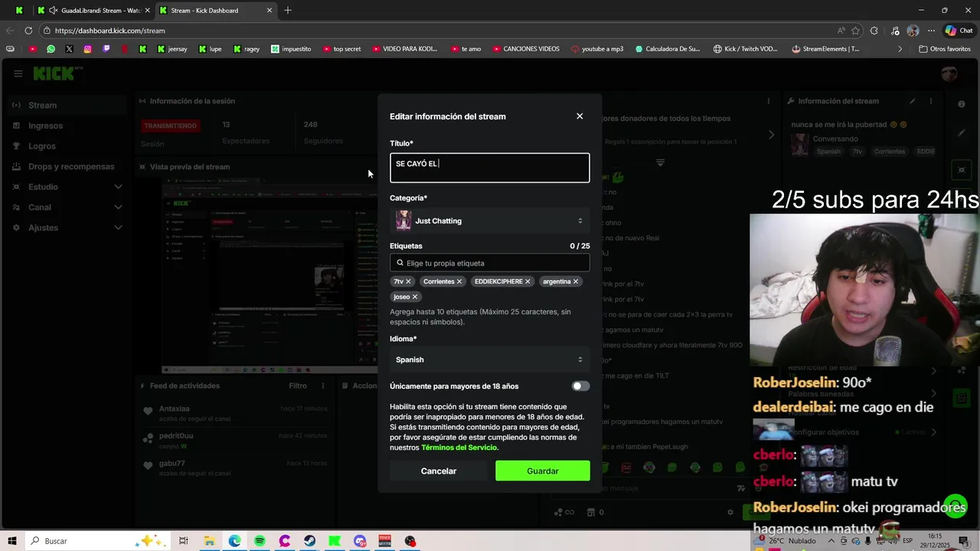Open Microsoft Edge from the taskbar
Screen dimensions: 980x551
coord(234,541)
